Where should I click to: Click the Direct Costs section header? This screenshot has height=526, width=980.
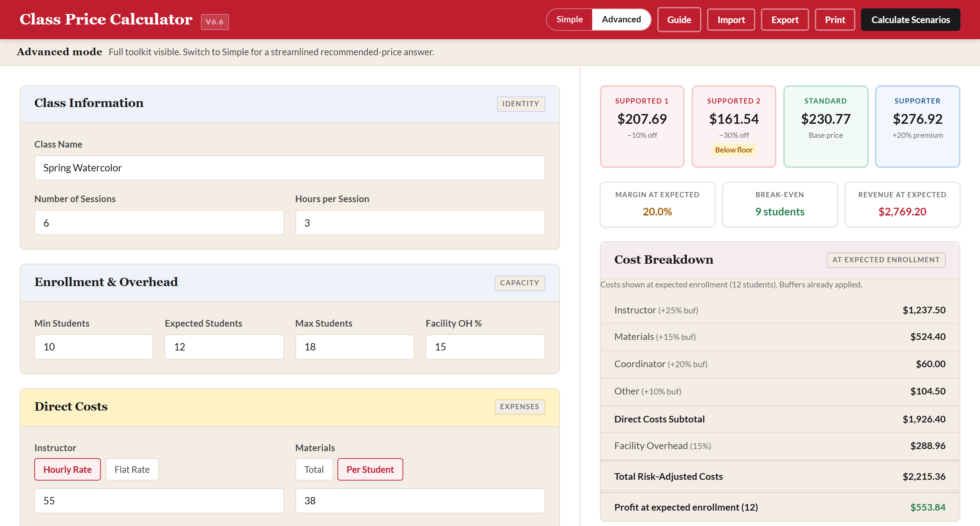coord(289,407)
